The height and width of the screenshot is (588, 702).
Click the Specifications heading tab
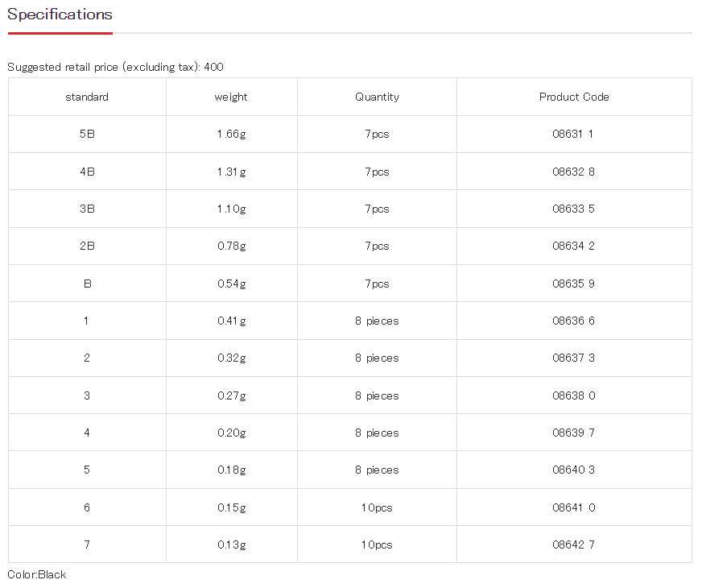pyautogui.click(x=60, y=14)
